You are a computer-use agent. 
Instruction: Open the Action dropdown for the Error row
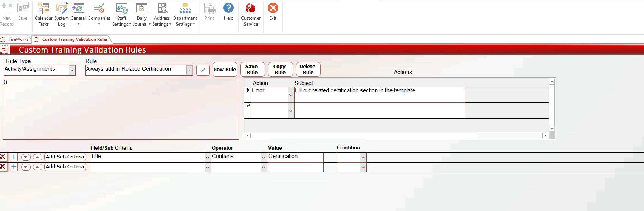[x=291, y=95]
